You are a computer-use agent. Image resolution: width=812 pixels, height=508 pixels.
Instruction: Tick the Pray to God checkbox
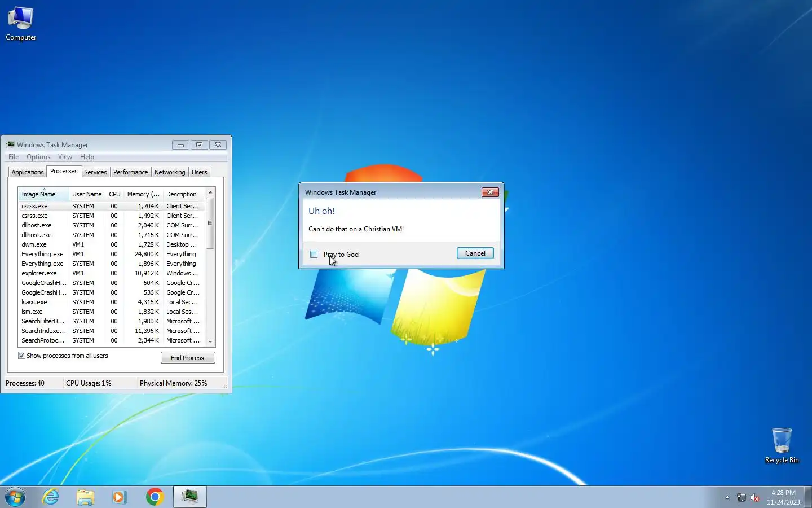[x=314, y=255]
